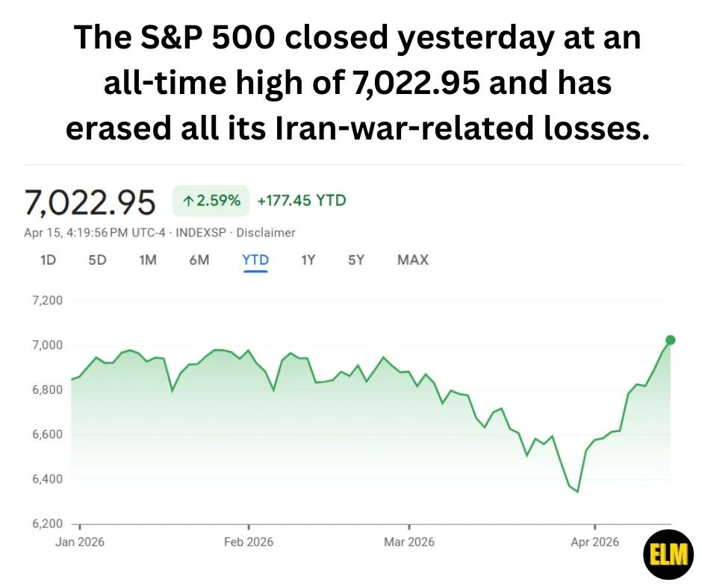
Task: Switch to the 1D chart view
Action: coord(48,260)
